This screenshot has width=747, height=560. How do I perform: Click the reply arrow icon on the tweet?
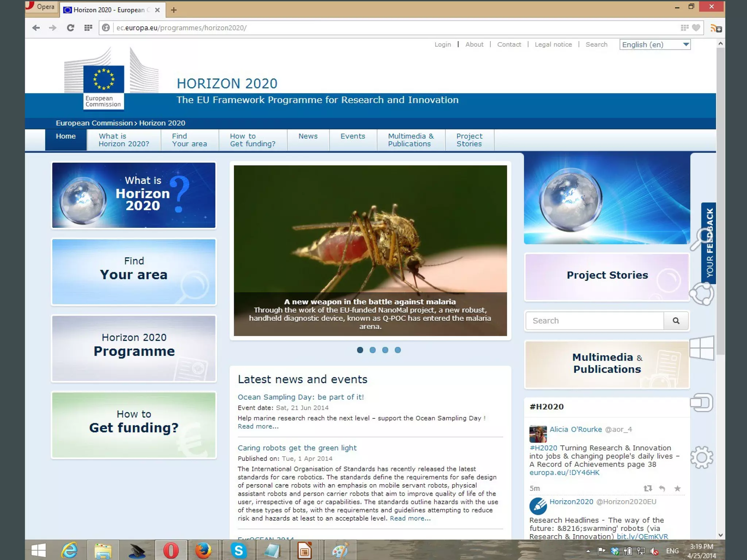click(x=662, y=488)
